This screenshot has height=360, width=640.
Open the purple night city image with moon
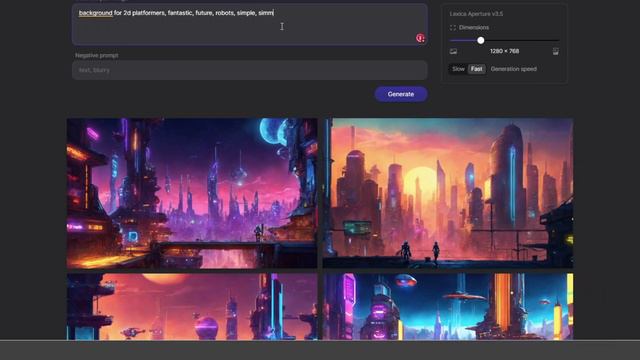click(192, 193)
